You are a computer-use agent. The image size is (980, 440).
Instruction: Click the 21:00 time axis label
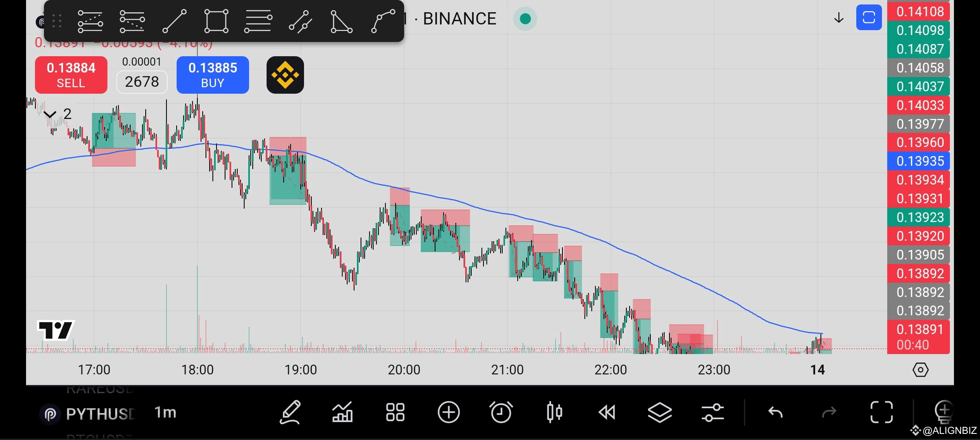point(507,370)
